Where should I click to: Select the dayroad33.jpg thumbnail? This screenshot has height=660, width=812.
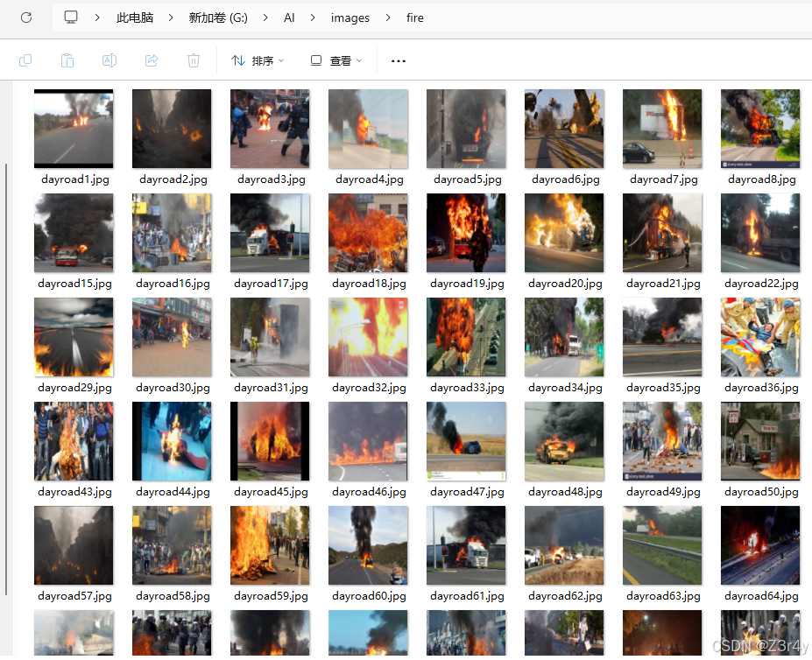pos(466,337)
